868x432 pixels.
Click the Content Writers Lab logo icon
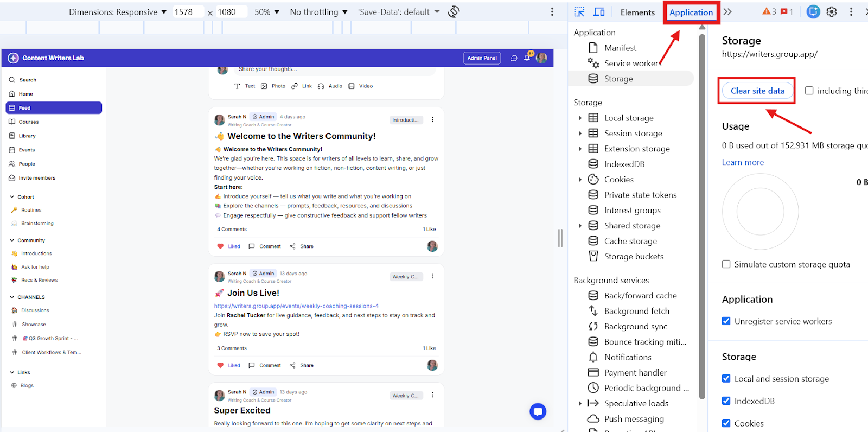[x=14, y=58]
